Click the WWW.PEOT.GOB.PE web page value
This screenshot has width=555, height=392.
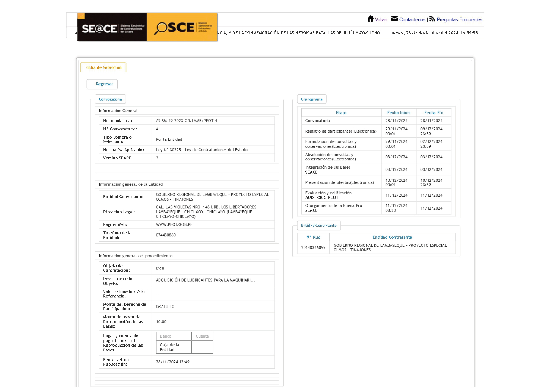[174, 225]
